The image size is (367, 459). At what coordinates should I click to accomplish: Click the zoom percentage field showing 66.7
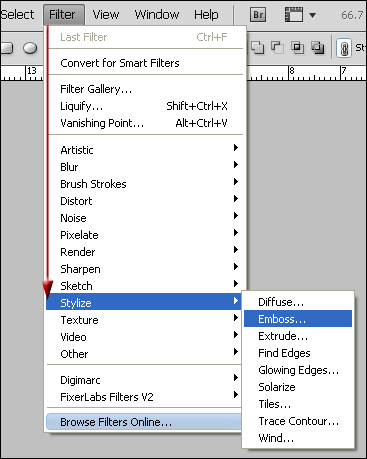pos(352,15)
